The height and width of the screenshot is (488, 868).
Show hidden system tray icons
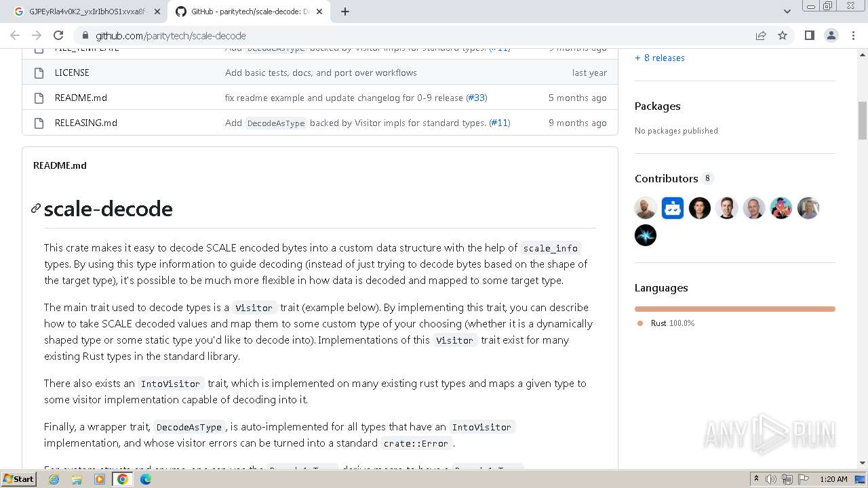click(x=757, y=479)
